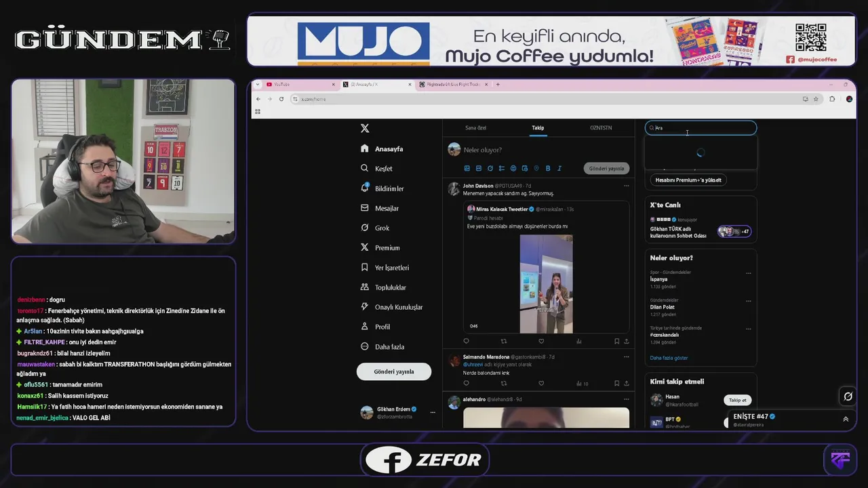Switch to OZNTSTN tab

601,127
